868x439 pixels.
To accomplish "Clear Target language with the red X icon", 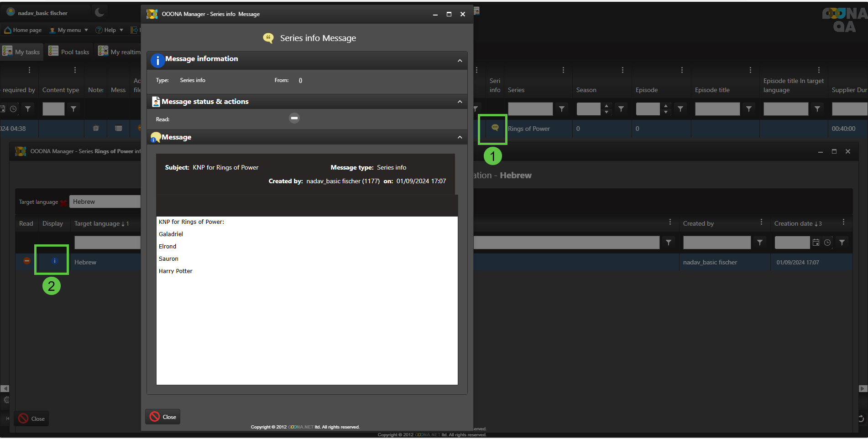I will pos(63,202).
